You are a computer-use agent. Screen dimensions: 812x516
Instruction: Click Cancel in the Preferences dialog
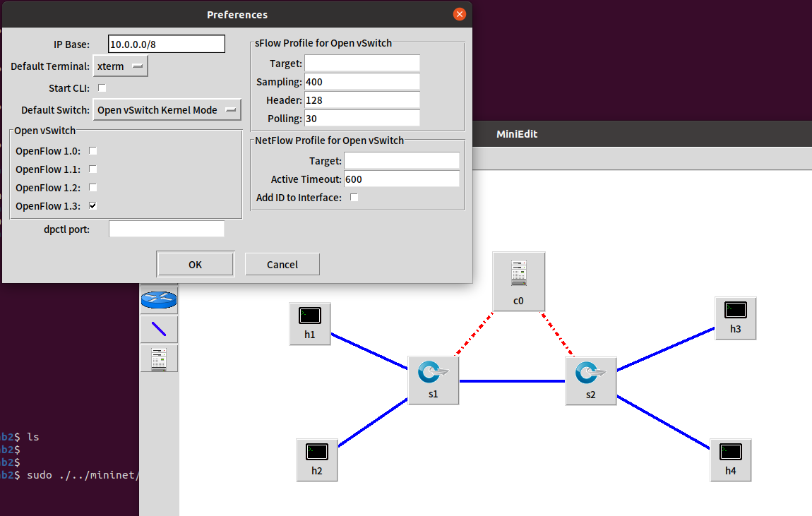tap(282, 265)
